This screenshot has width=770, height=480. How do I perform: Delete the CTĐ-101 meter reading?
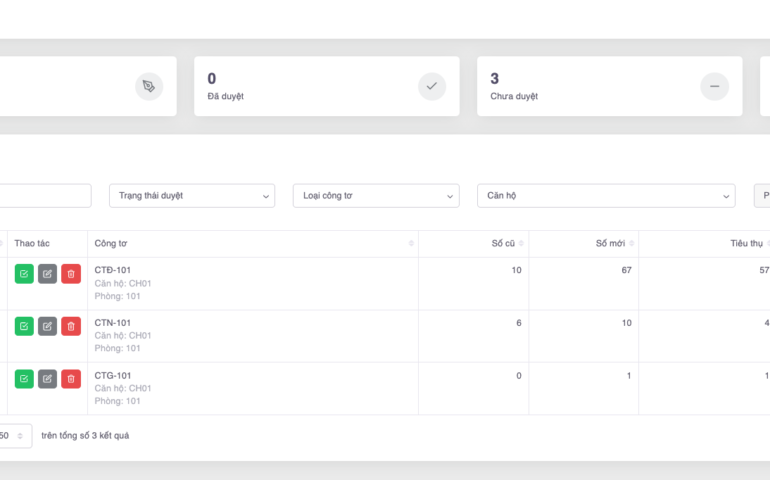71,274
